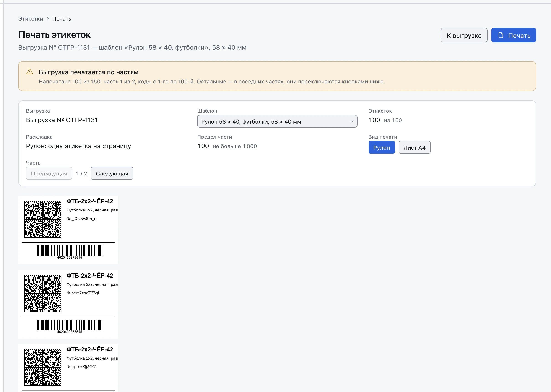Switch print type to "Лист A4"
The height and width of the screenshot is (392, 551).
tap(414, 147)
